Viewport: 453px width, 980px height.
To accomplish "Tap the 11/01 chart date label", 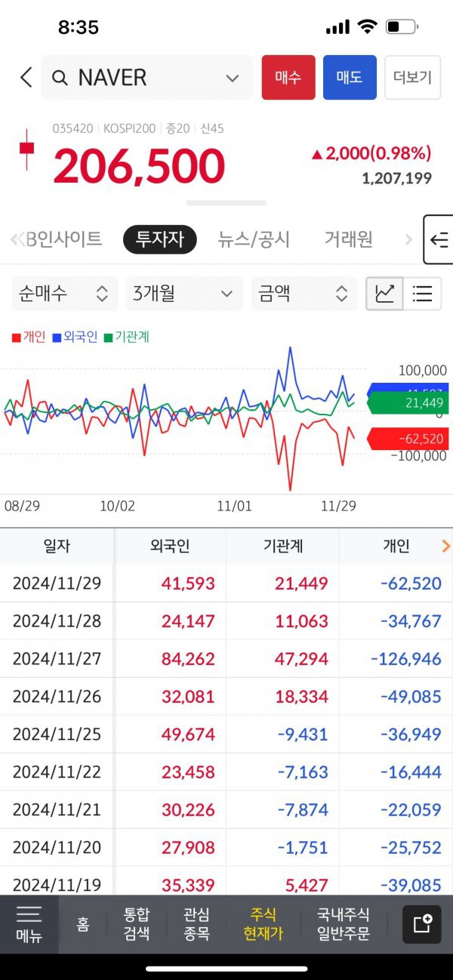I will (x=234, y=506).
